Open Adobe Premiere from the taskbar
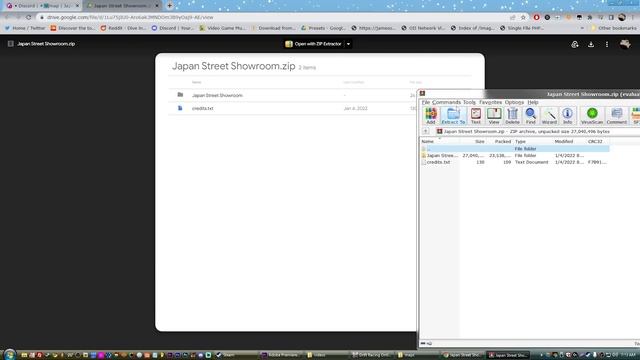Screen dimensions: 640x360 (280, 355)
